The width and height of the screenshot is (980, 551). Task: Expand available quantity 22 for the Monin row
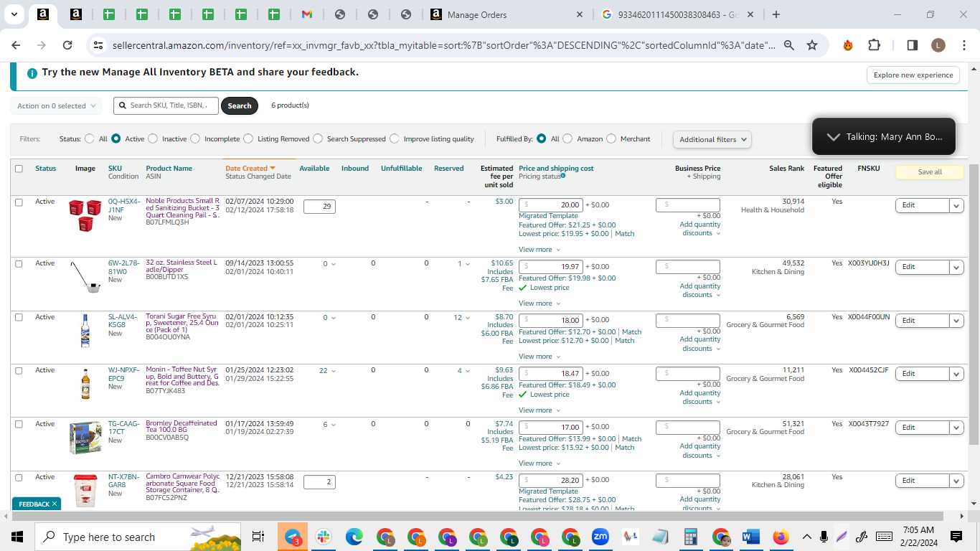point(327,371)
